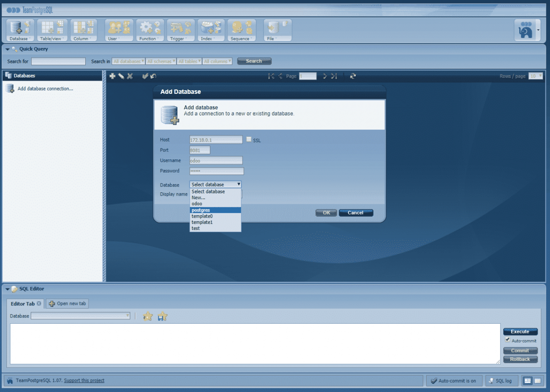The image size is (550, 392).
Task: Open the Index toolbar menu
Action: click(211, 30)
